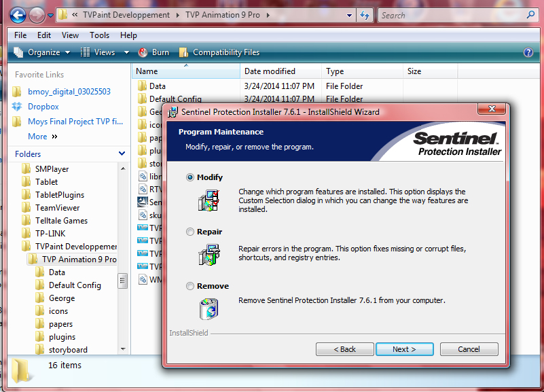Open recent pages dropdown arrow
The height and width of the screenshot is (392, 544).
(x=50, y=16)
